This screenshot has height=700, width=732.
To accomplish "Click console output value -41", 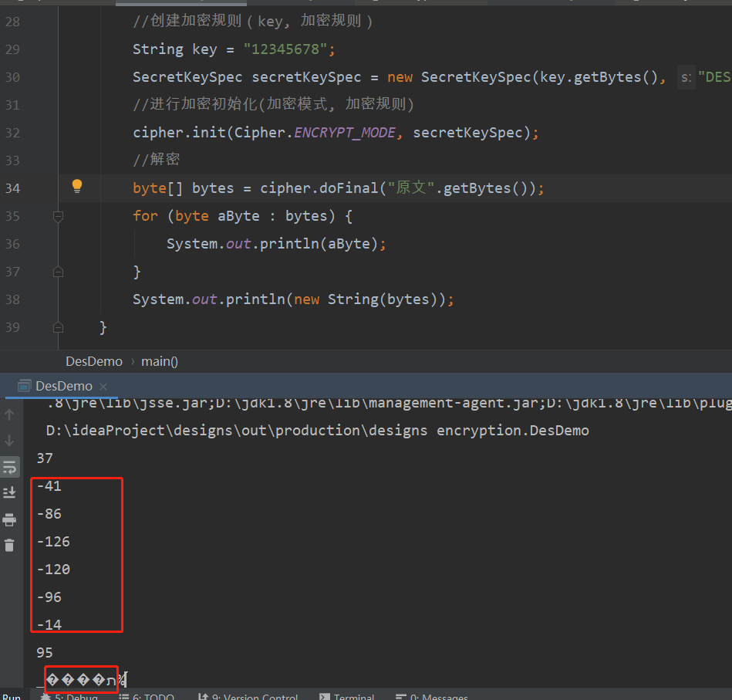I will click(x=49, y=486).
